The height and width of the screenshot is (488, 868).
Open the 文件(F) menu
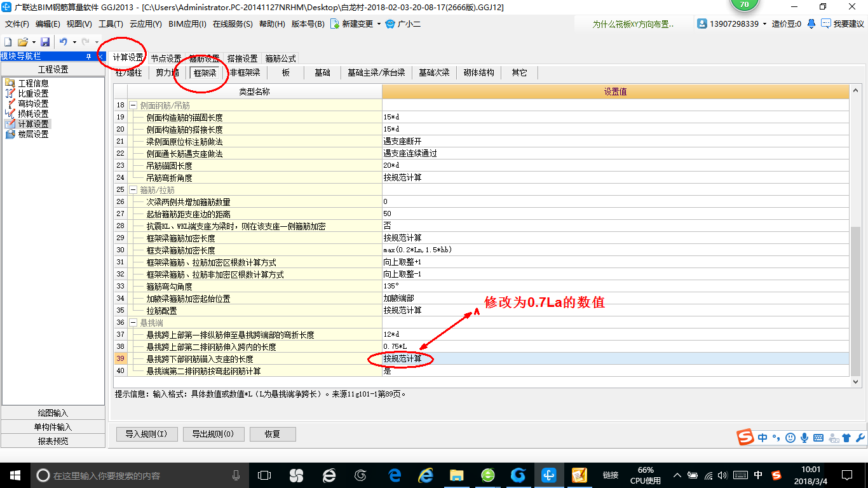[x=17, y=24]
